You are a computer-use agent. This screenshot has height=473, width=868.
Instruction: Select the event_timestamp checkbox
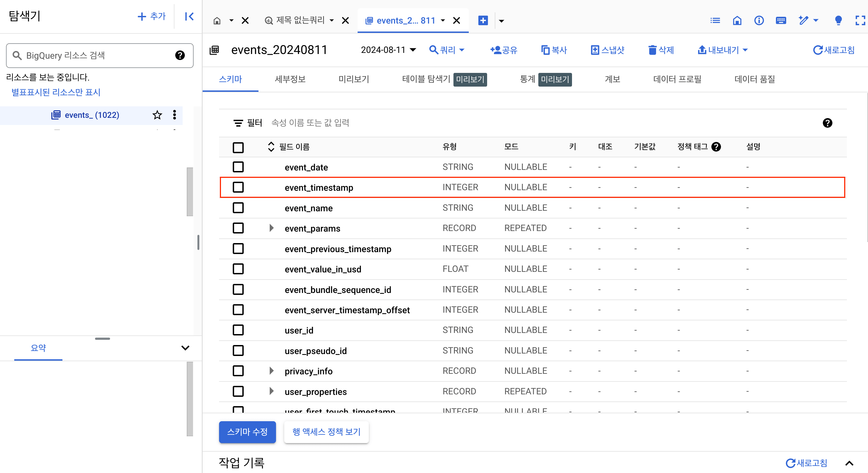pyautogui.click(x=238, y=187)
